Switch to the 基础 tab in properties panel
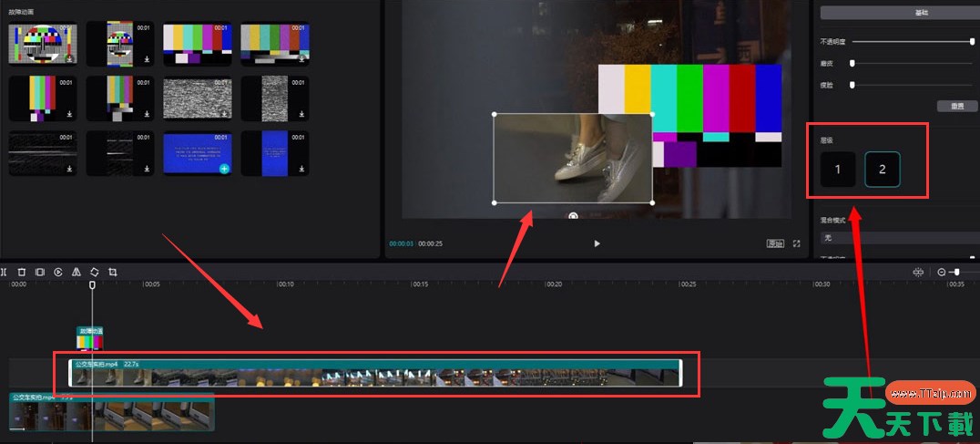This screenshot has height=444, width=980. pos(897,13)
